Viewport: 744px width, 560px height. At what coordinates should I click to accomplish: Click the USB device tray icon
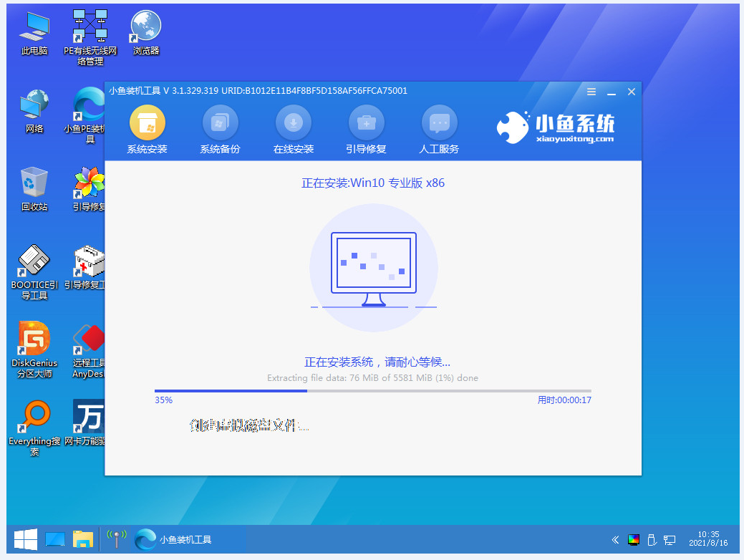(652, 540)
